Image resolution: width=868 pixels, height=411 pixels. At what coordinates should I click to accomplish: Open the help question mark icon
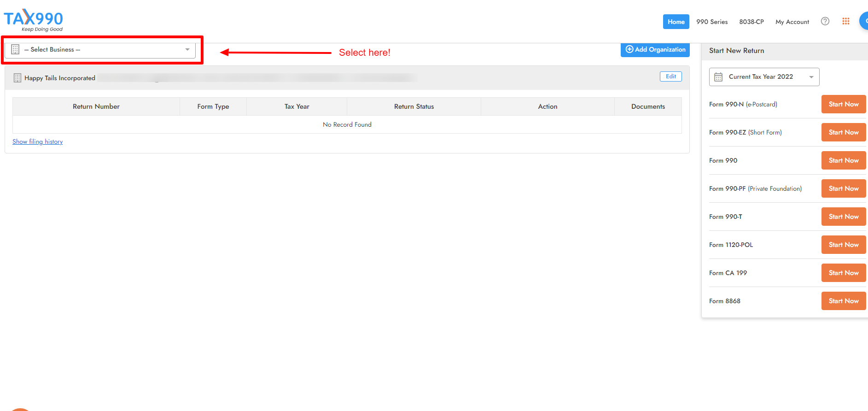825,21
